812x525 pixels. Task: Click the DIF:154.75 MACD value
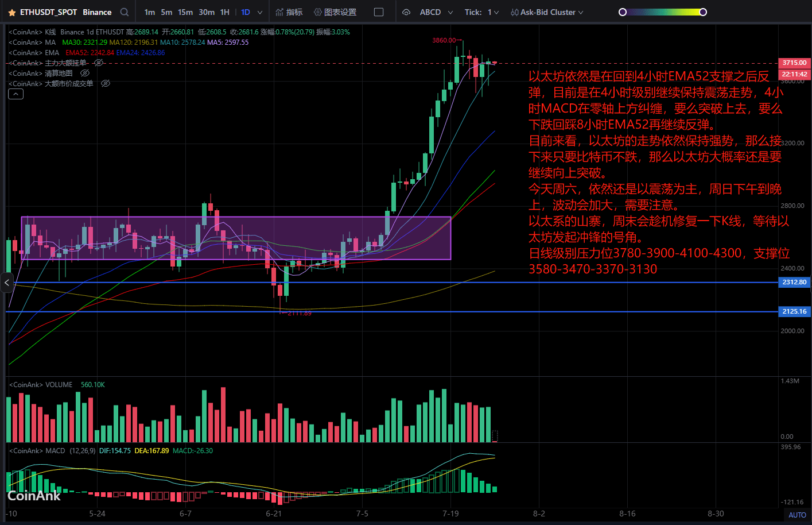tap(115, 451)
